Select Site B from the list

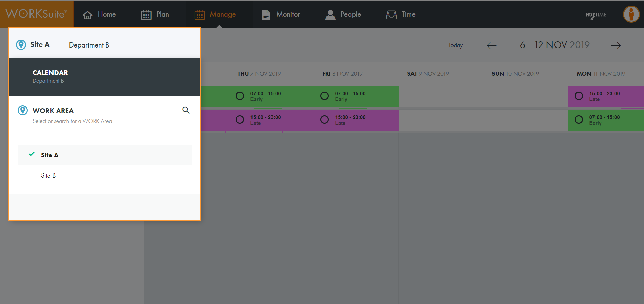[x=48, y=175]
